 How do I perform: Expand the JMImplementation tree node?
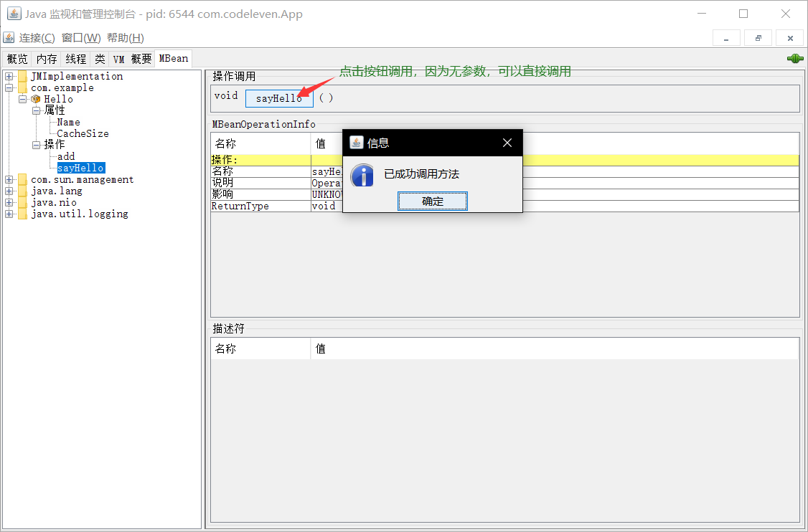click(9, 76)
